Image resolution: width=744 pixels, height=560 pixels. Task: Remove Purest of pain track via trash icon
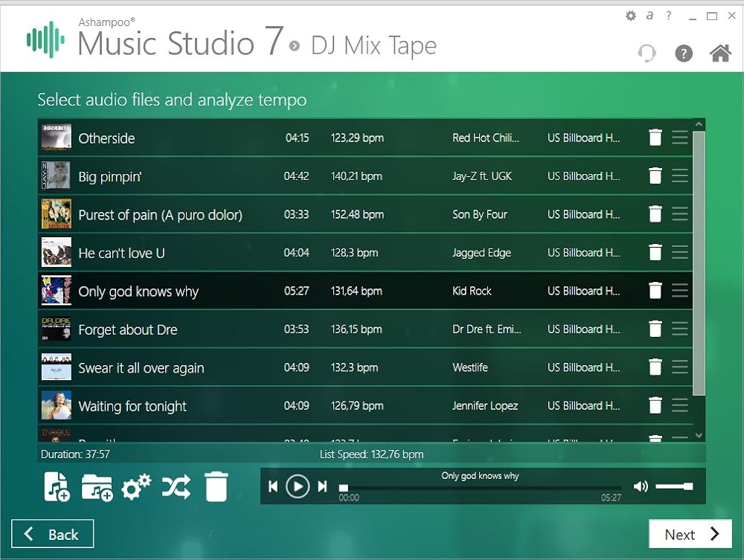coord(655,214)
